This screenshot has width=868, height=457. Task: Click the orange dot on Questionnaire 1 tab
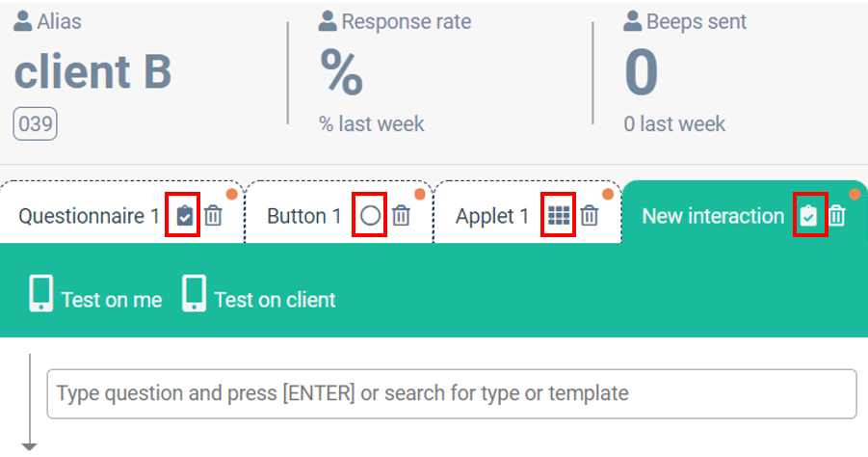(x=231, y=195)
